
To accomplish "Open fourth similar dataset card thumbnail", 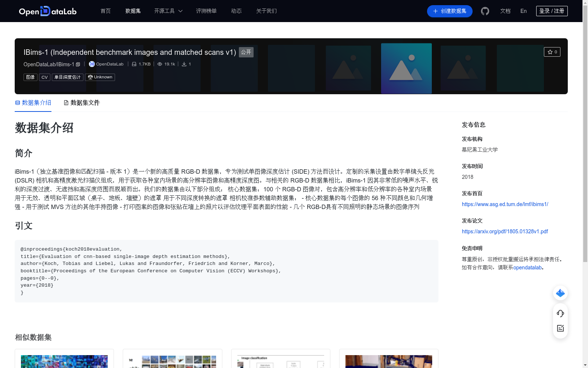I will click(389, 361).
